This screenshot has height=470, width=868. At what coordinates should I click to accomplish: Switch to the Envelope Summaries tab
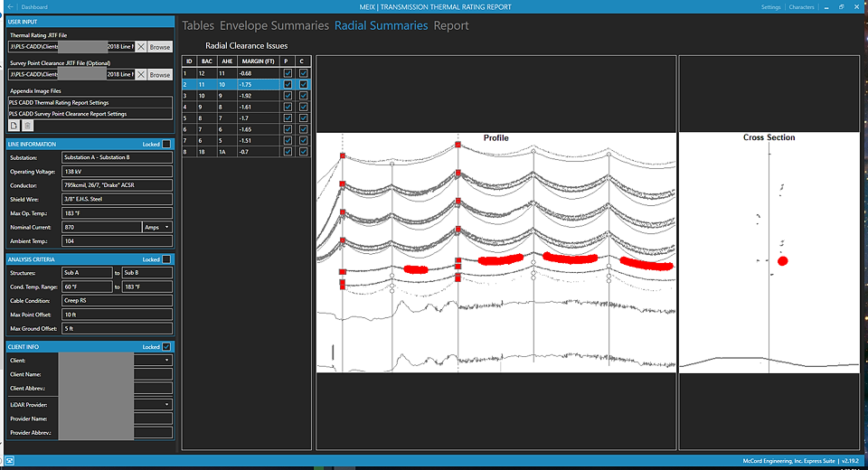coord(274,25)
